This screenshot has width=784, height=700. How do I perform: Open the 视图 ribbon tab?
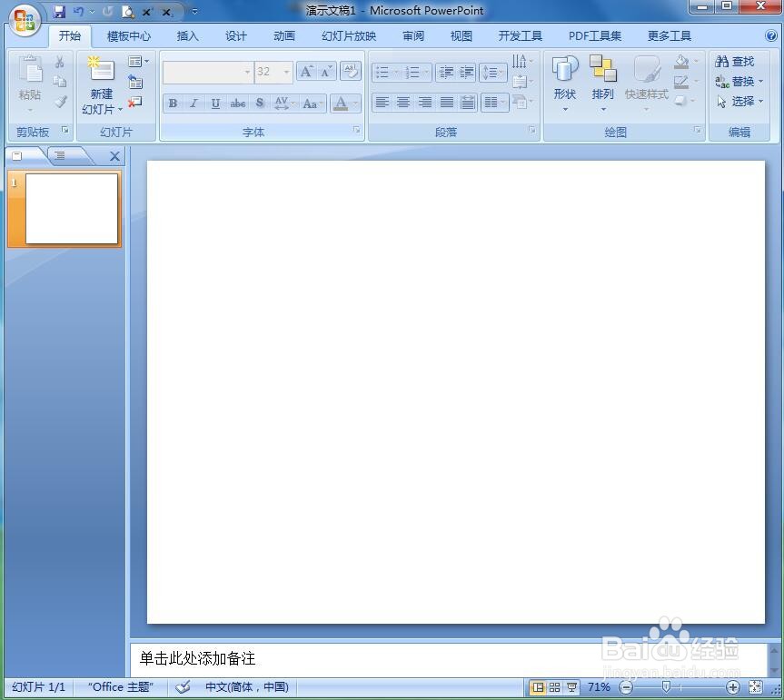461,36
